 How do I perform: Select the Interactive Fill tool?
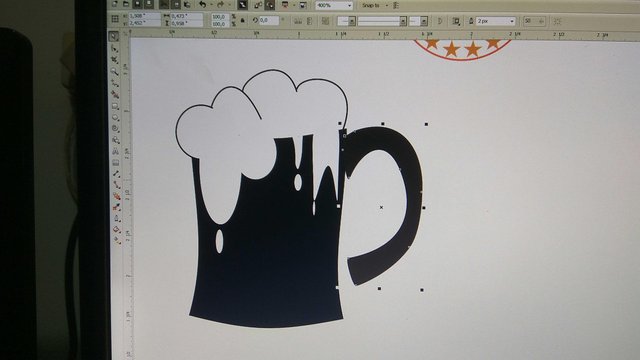(x=117, y=240)
